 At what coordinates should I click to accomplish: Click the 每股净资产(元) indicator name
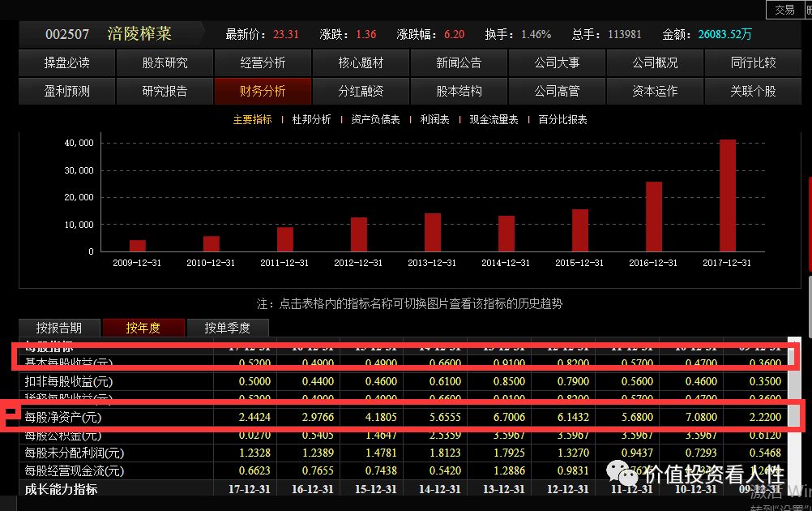pyautogui.click(x=62, y=417)
